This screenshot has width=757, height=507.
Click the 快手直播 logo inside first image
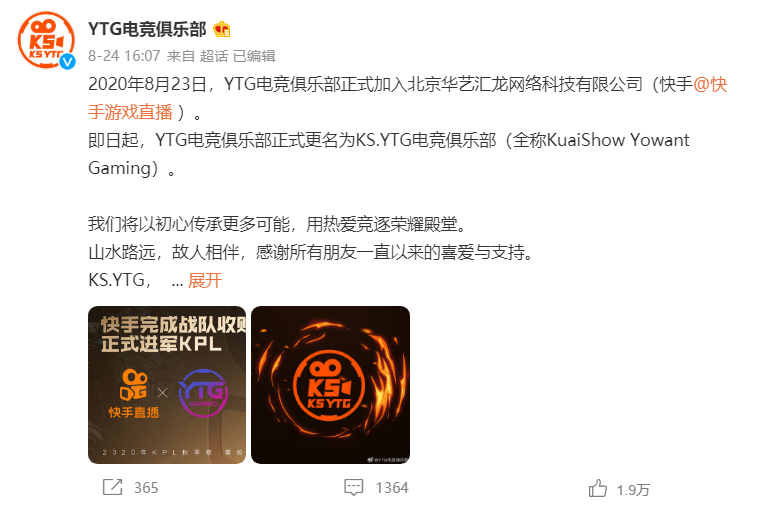pos(134,393)
